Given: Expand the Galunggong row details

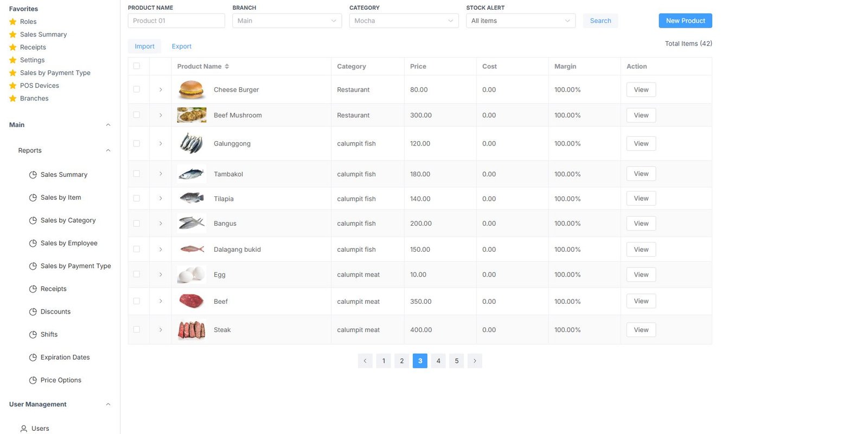Looking at the screenshot, I should 161,144.
